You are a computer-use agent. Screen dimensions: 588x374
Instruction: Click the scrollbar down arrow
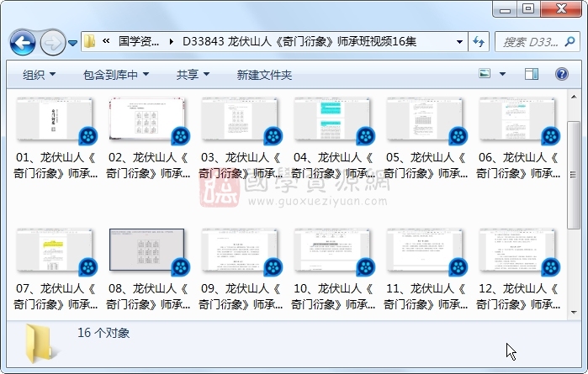click(x=574, y=312)
